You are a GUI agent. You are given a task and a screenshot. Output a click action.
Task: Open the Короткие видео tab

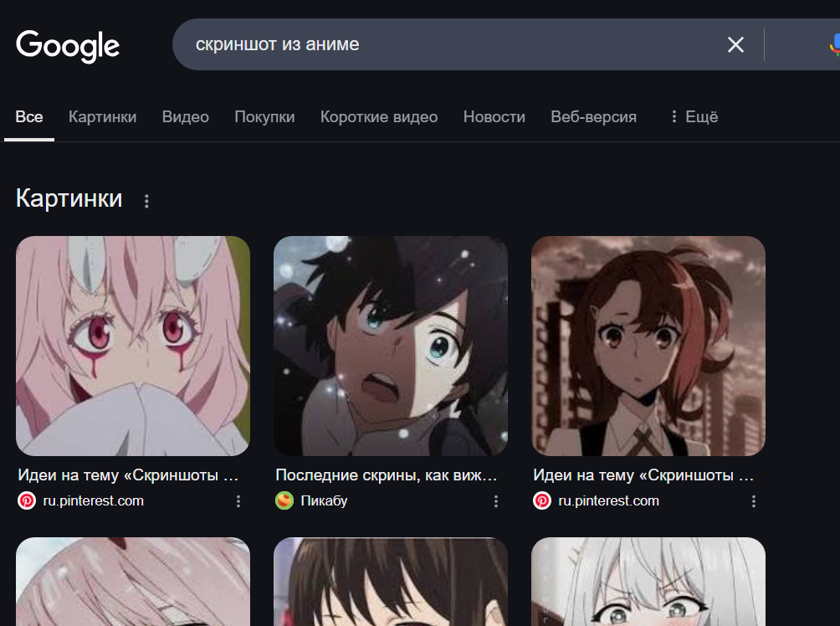click(x=379, y=117)
